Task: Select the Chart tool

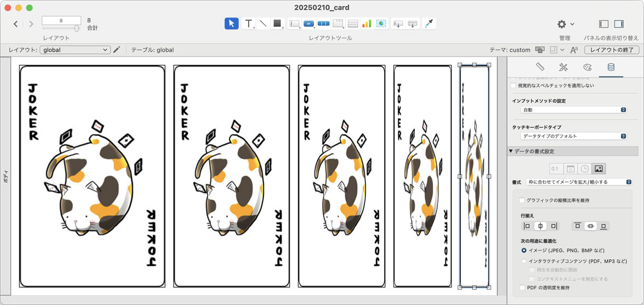Action: pyautogui.click(x=366, y=23)
